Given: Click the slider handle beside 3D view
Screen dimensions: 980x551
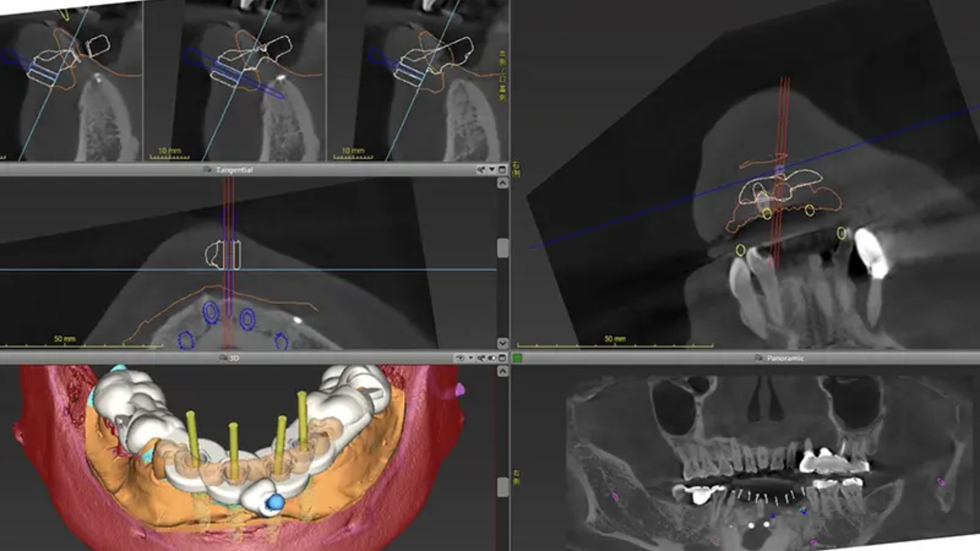Looking at the screenshot, I should coord(503,487).
